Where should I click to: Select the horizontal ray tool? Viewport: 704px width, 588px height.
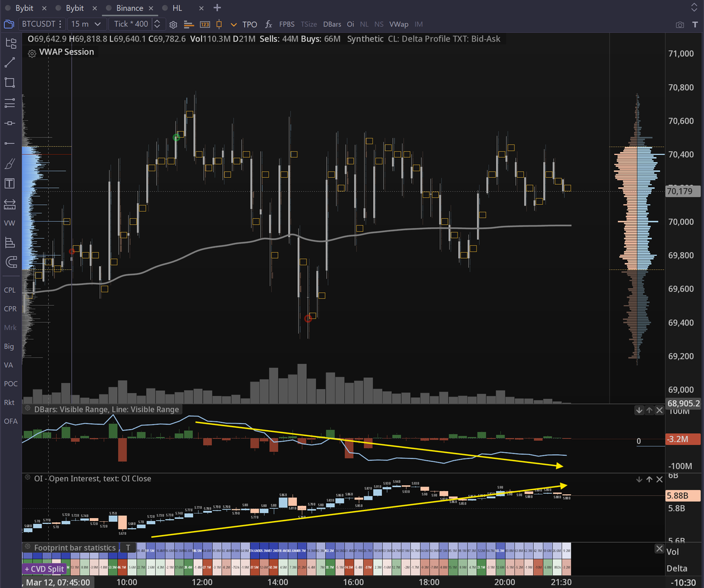click(10, 143)
